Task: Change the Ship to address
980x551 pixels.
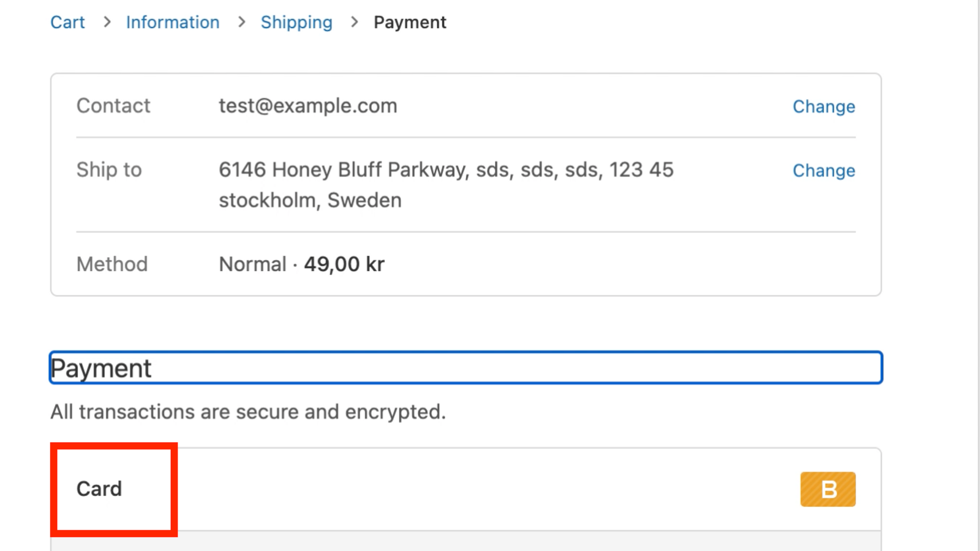Action: [824, 170]
